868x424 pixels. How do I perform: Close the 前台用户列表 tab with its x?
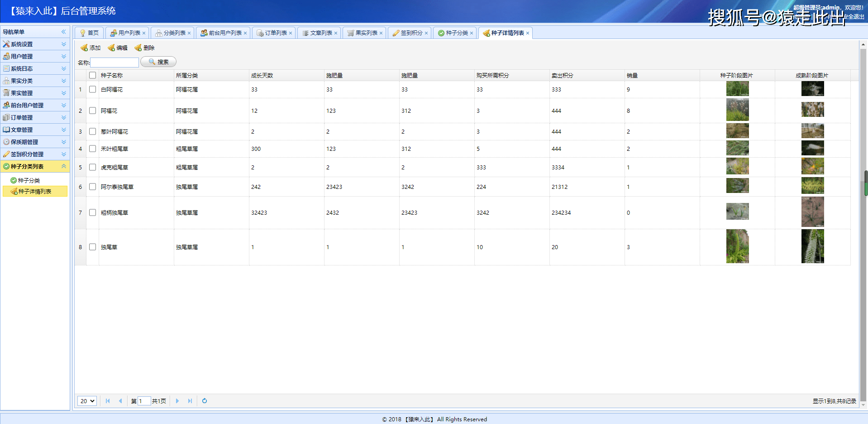click(x=245, y=33)
